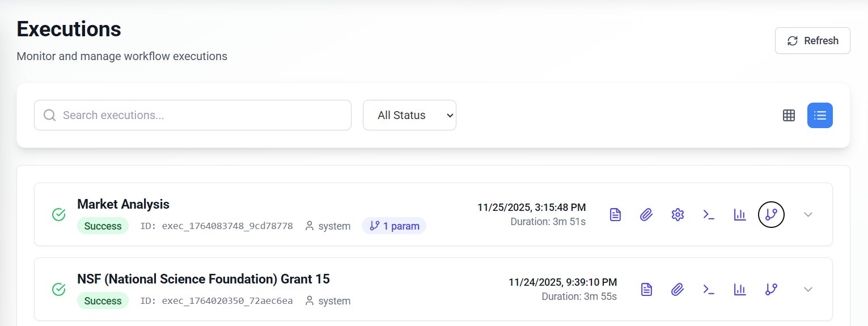Open the All Status filter dropdown
Image resolution: width=868 pixels, height=326 pixels.
(x=409, y=115)
